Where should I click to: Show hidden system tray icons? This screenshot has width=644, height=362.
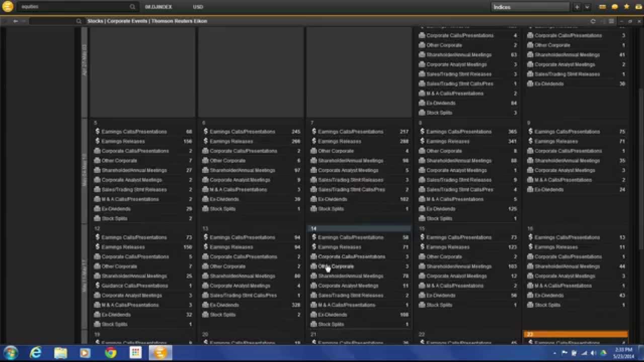pyautogui.click(x=555, y=353)
